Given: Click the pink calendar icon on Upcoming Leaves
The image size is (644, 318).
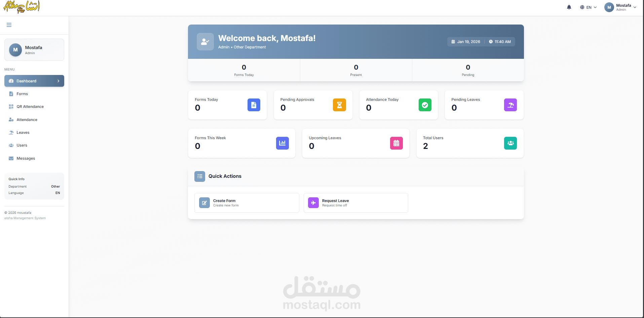Looking at the screenshot, I should (396, 143).
